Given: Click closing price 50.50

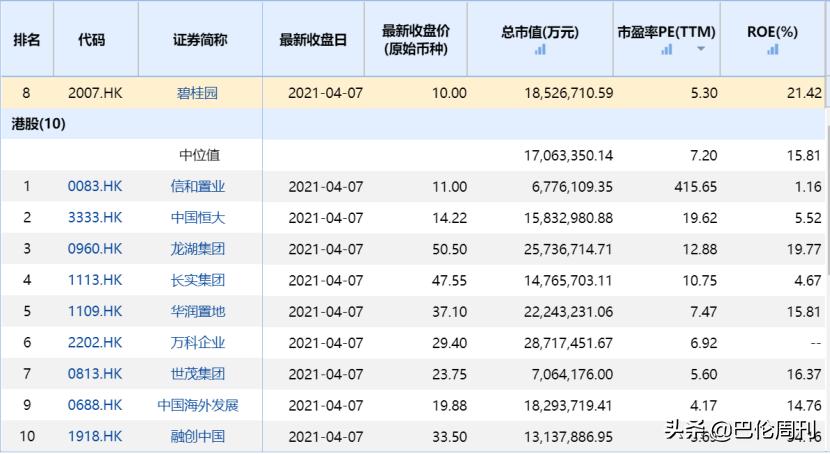Looking at the screenshot, I should [449, 249].
